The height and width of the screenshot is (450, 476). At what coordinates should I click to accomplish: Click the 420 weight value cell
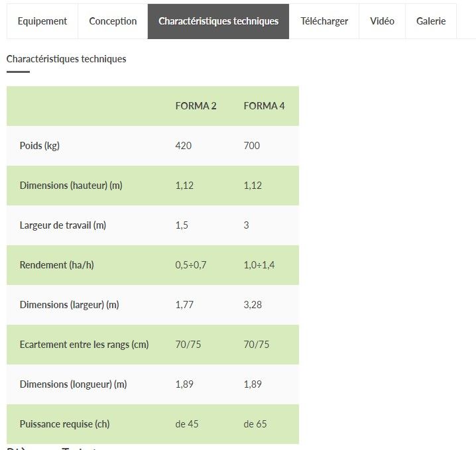pos(184,146)
